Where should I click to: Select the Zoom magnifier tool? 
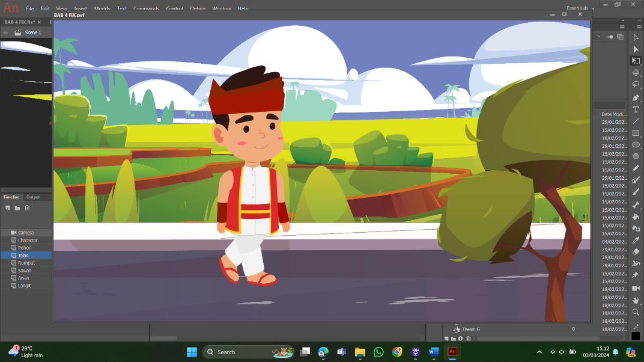point(636,312)
